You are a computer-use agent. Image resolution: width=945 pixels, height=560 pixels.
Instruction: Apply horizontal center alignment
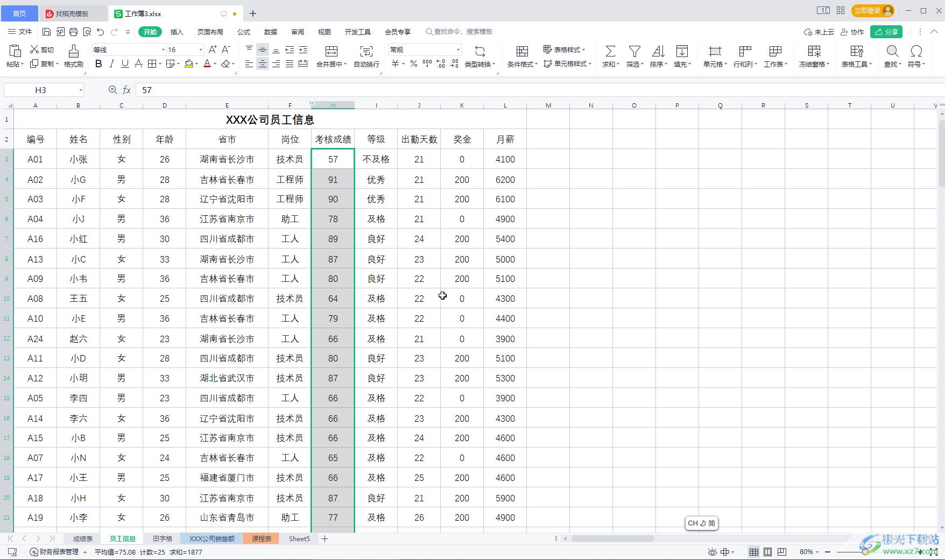[x=263, y=64]
